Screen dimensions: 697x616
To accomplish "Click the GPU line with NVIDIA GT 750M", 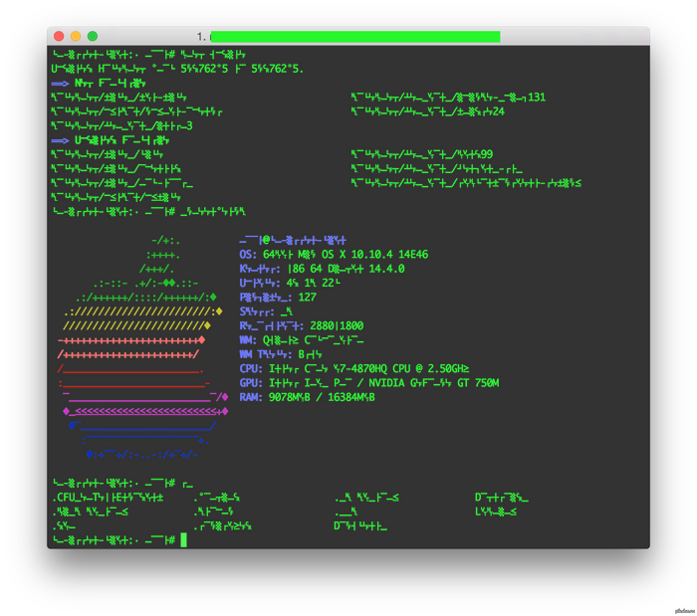I will click(368, 383).
